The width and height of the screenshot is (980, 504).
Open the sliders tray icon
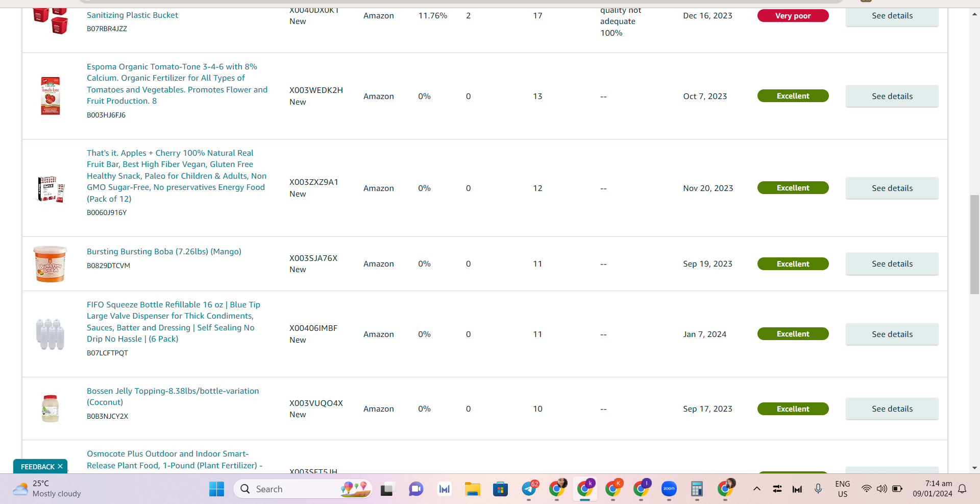click(777, 489)
